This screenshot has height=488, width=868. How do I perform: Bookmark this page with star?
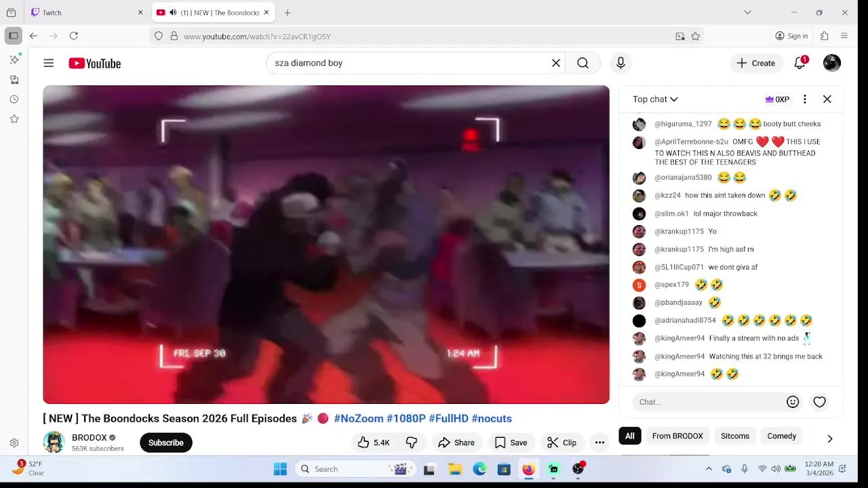tap(695, 36)
